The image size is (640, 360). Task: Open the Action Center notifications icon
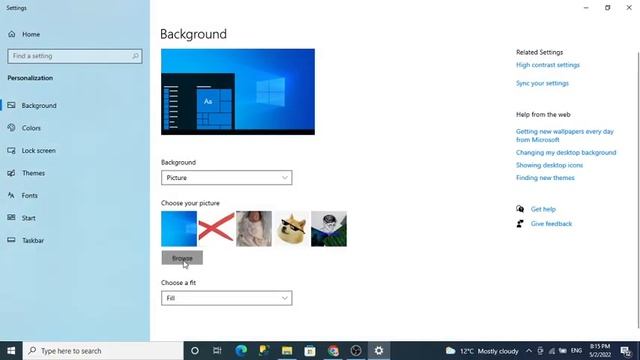click(x=626, y=351)
